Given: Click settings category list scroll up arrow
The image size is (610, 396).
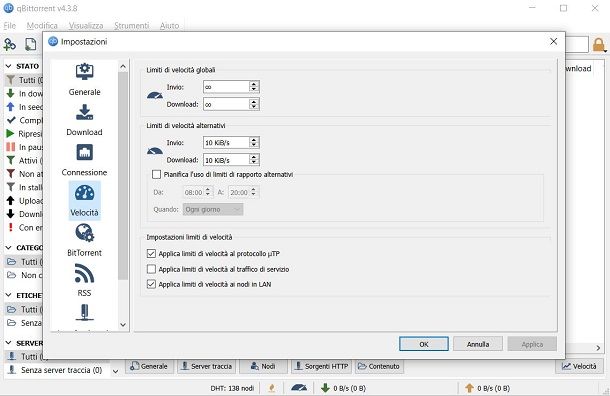Looking at the screenshot, I should click(x=123, y=67).
